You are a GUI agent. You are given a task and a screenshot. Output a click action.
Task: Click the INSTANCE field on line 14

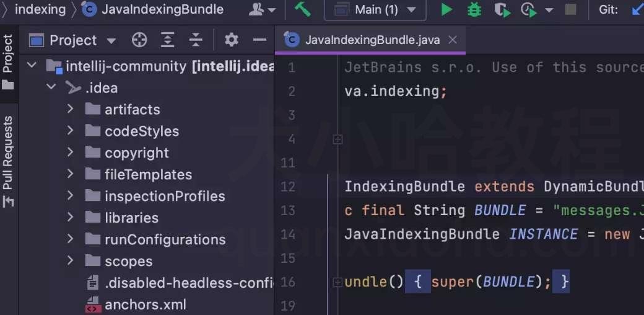pyautogui.click(x=544, y=234)
